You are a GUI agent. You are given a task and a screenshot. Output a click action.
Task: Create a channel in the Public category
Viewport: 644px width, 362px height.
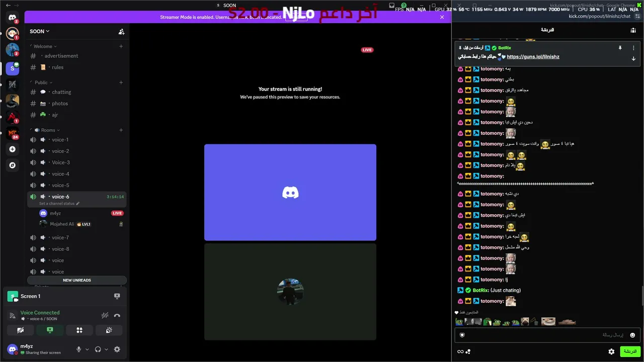tap(121, 82)
